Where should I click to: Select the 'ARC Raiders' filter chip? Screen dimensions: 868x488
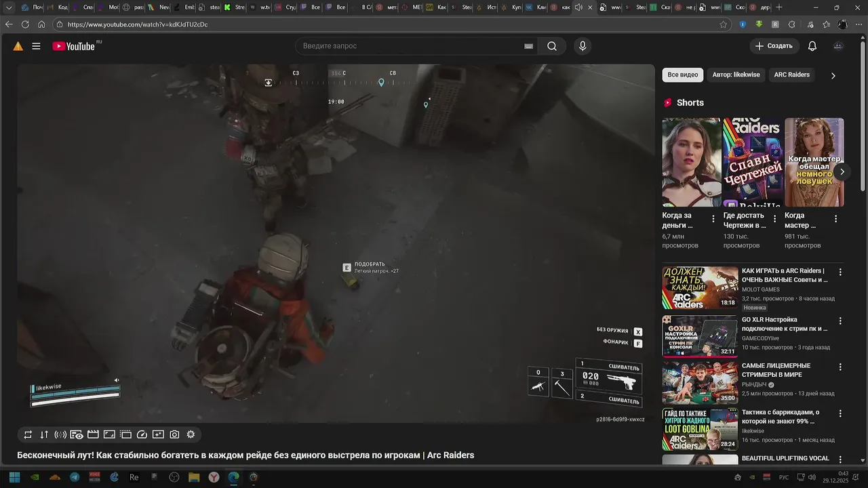pyautogui.click(x=792, y=75)
